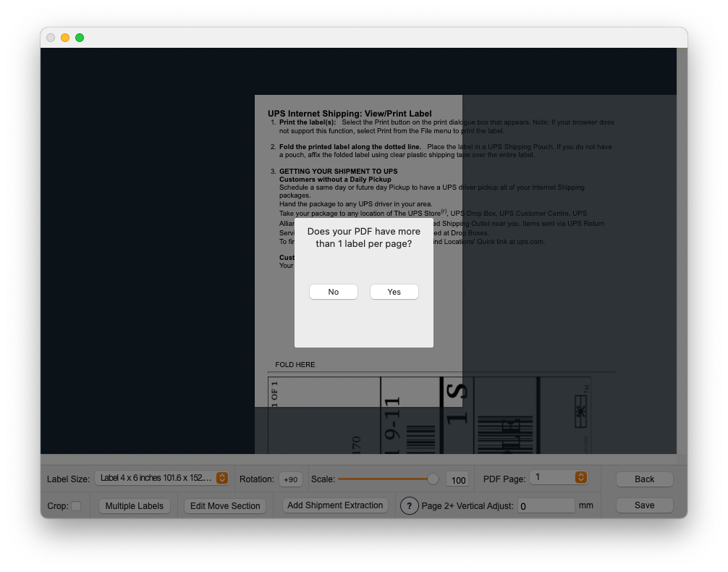Open the question mark help icon
The height and width of the screenshot is (572, 728).
click(409, 506)
